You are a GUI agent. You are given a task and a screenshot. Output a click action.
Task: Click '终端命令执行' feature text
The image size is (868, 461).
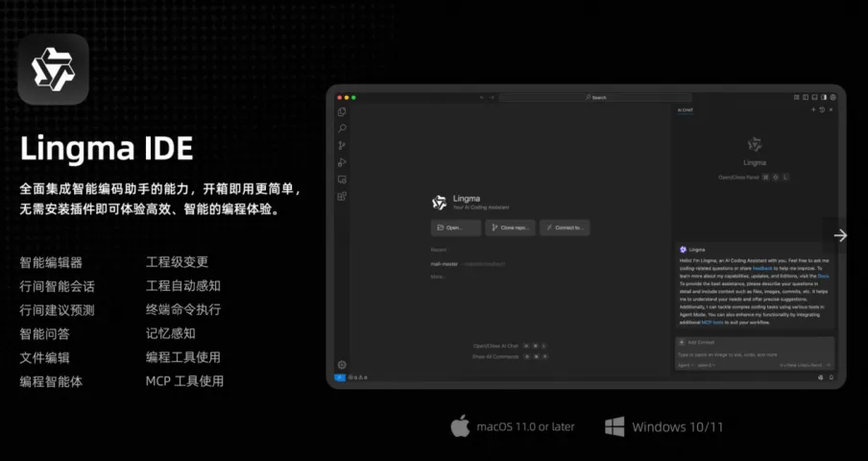(183, 310)
